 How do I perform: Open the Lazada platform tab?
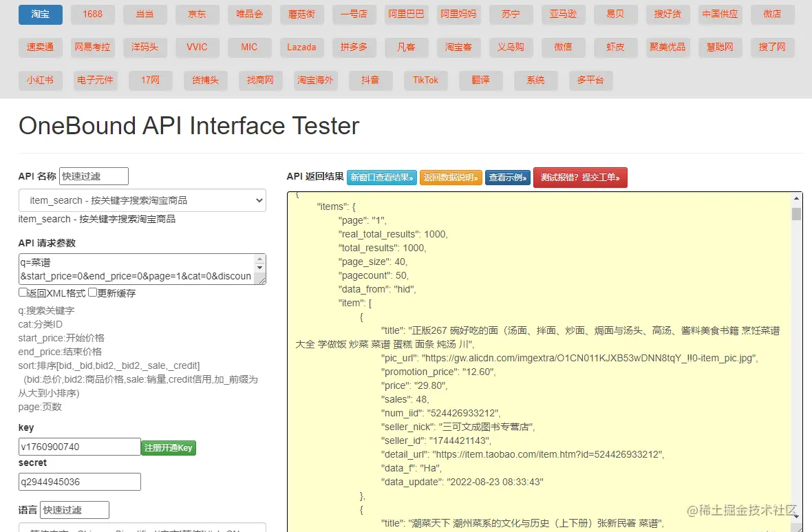pos(302,47)
